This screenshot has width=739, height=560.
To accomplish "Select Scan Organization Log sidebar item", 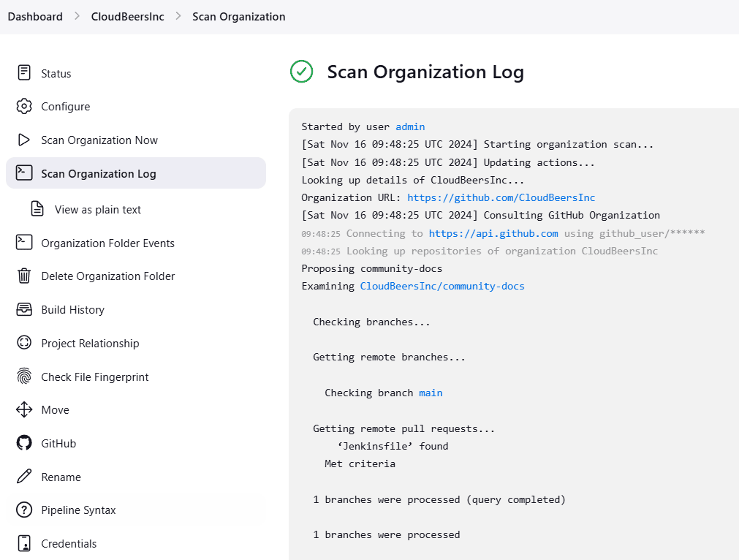I will (98, 174).
